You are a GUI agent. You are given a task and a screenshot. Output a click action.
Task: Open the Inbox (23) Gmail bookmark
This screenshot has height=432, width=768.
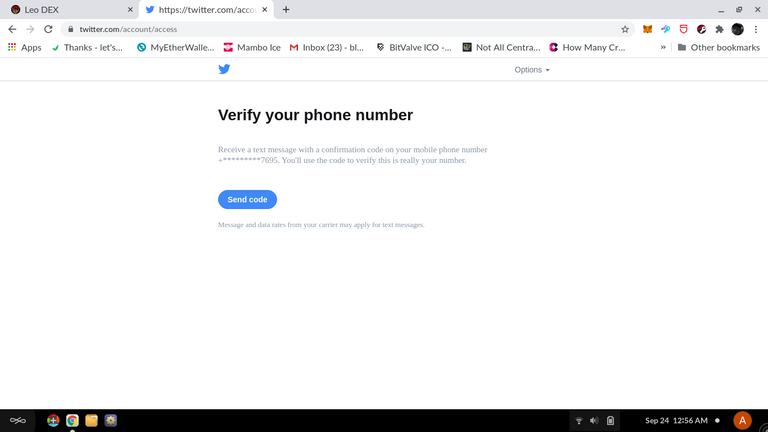[x=327, y=48]
